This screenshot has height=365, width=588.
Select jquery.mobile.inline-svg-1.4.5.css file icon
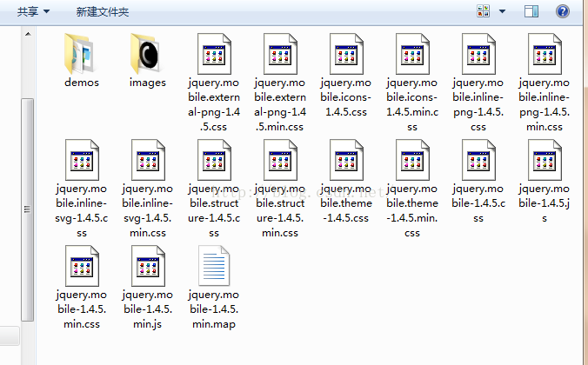[x=82, y=160]
